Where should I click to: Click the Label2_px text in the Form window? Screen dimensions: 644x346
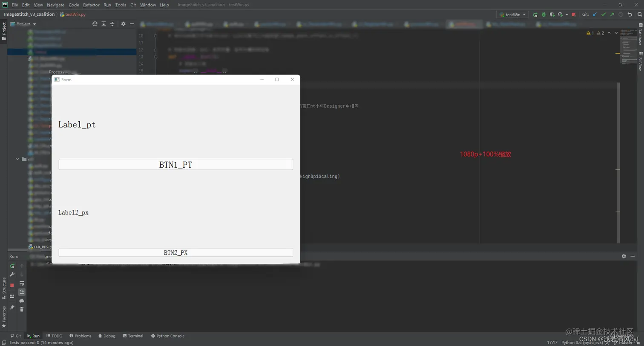coord(73,212)
